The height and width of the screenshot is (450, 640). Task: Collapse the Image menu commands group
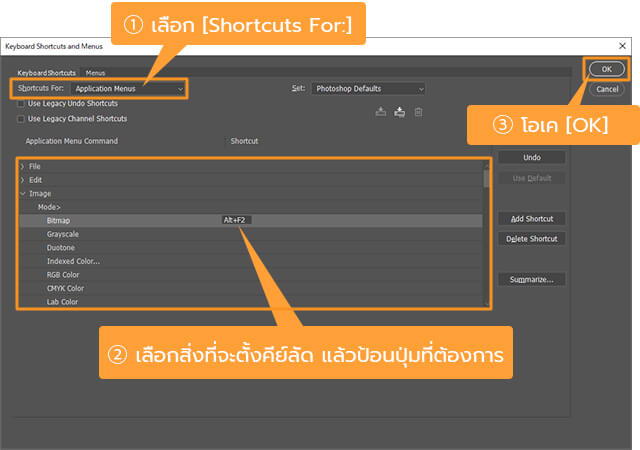[x=22, y=193]
